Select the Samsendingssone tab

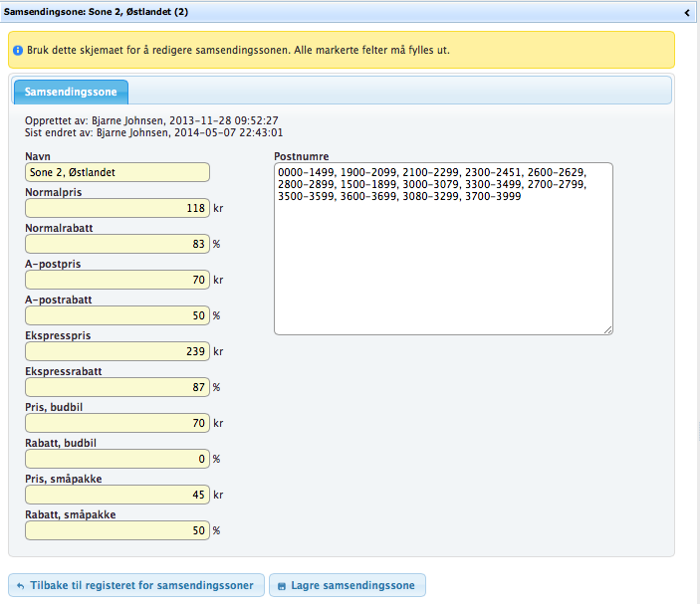click(x=71, y=93)
